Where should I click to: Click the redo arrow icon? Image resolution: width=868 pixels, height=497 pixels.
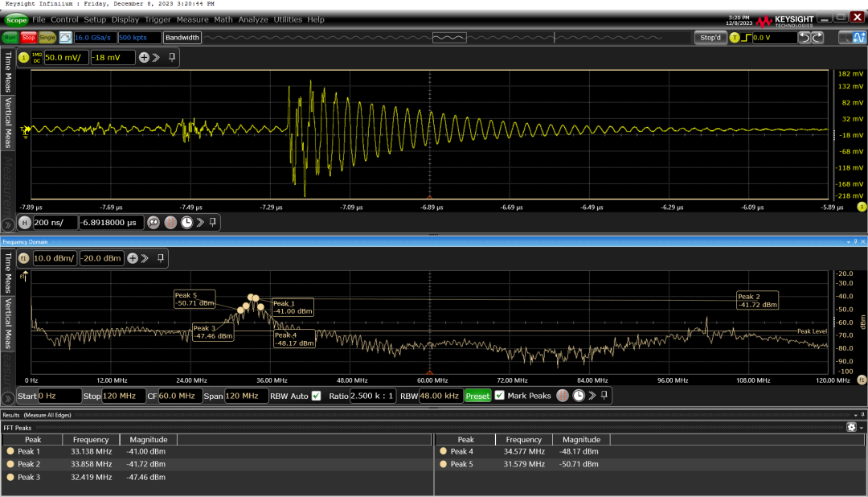[817, 38]
